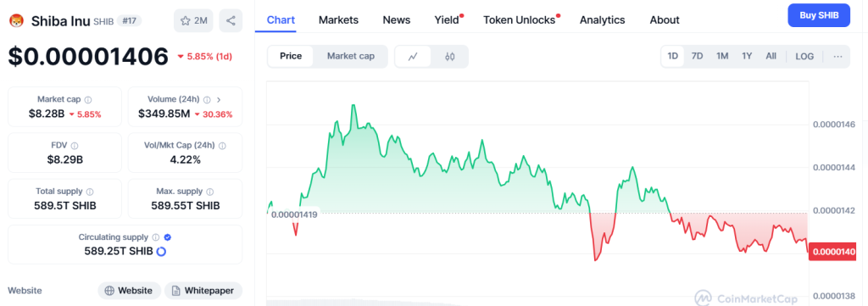The height and width of the screenshot is (306, 868).
Task: Click the Shiba Inu coin logo
Action: [x=17, y=21]
